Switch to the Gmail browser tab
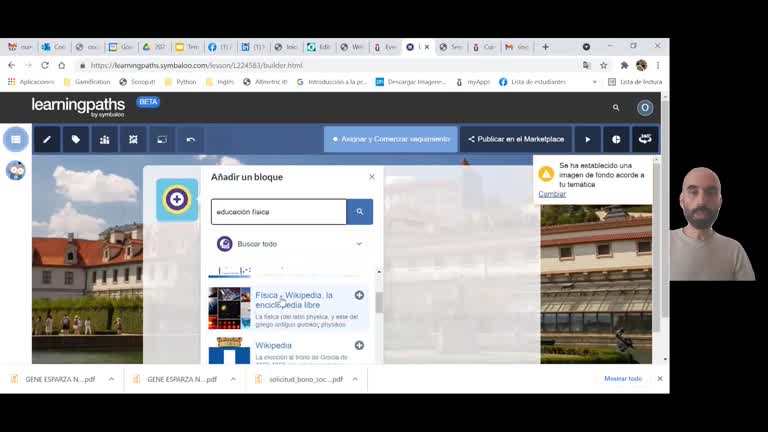Image resolution: width=768 pixels, height=432 pixels. [517, 47]
